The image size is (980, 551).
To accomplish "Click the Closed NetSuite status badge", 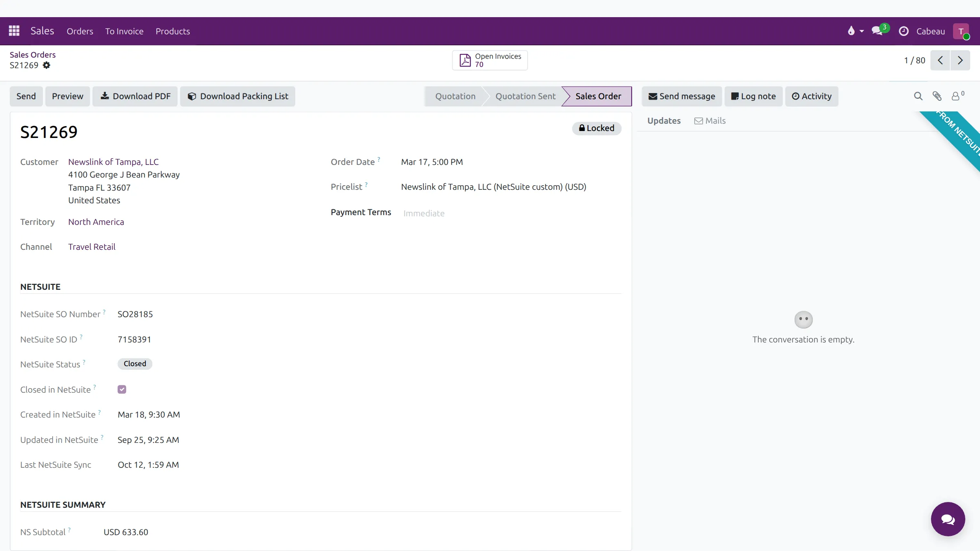I will click(x=135, y=364).
